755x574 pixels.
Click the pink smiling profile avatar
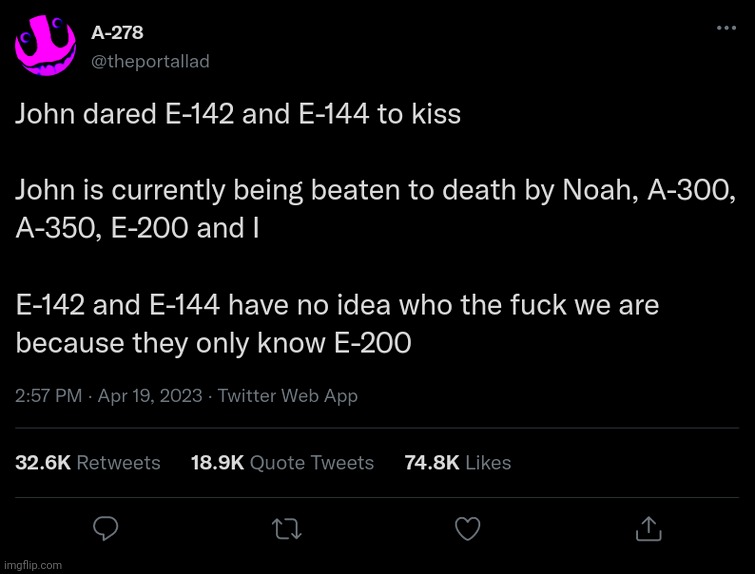pos(45,46)
